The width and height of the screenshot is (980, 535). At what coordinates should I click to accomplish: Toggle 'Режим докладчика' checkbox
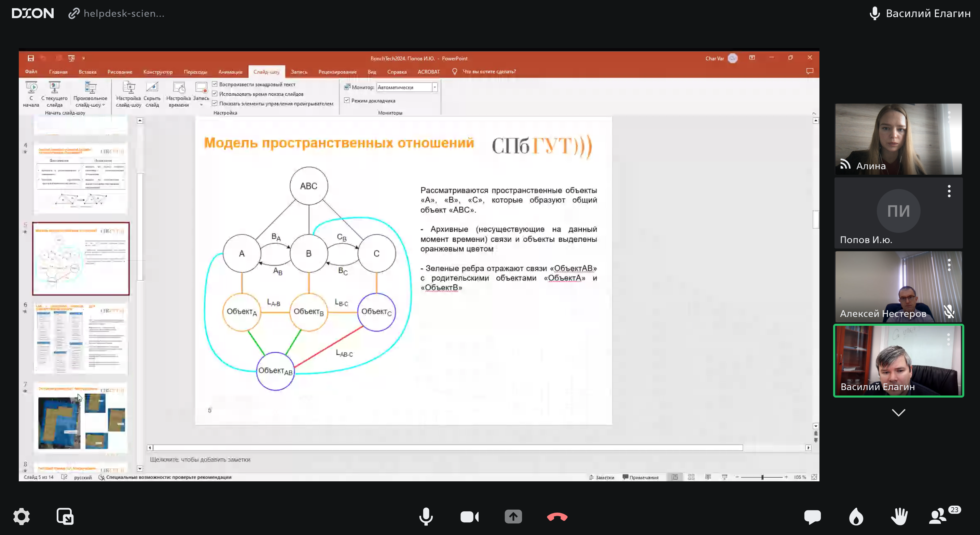click(347, 101)
